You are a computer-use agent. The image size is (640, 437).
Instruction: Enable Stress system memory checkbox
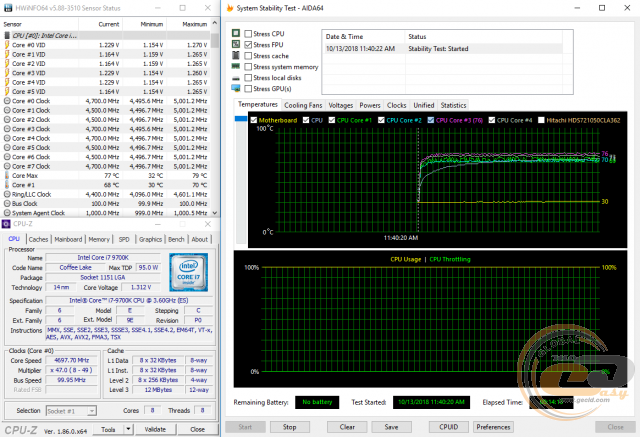(248, 67)
